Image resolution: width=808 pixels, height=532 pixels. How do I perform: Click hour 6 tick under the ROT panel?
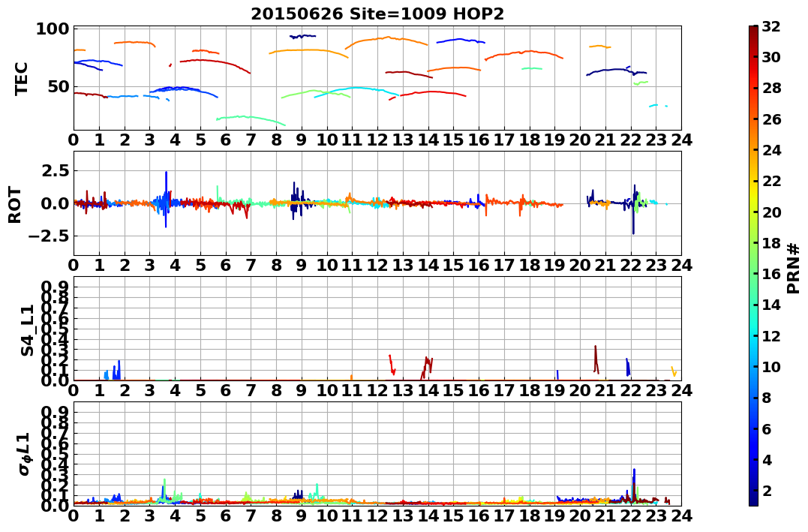click(x=226, y=265)
